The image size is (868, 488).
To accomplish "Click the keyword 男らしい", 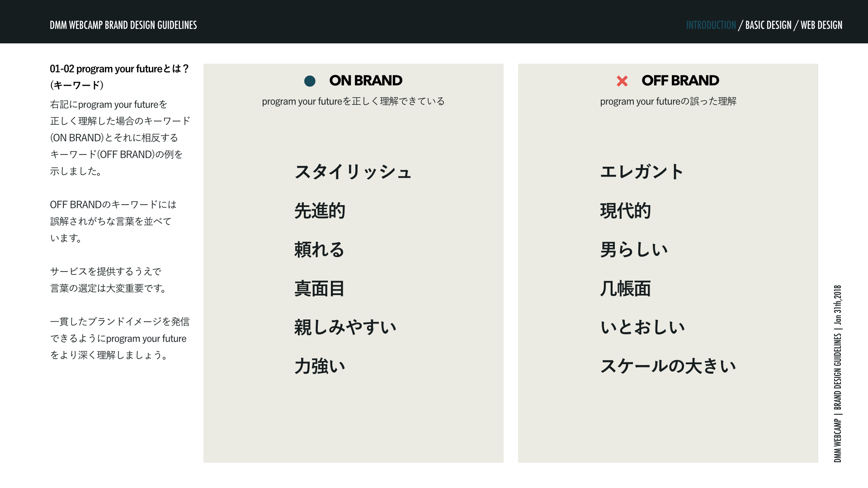I will point(634,249).
